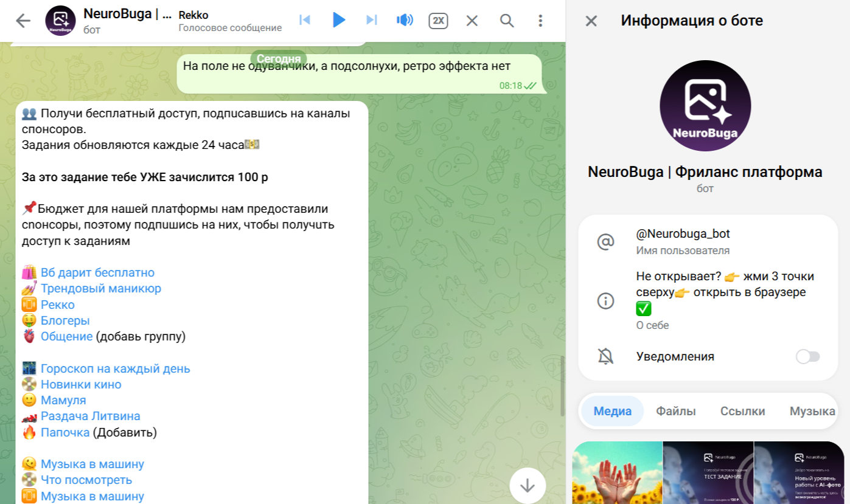This screenshot has height=504, width=850.
Task: Play the Rekko voice message
Action: coord(339,20)
